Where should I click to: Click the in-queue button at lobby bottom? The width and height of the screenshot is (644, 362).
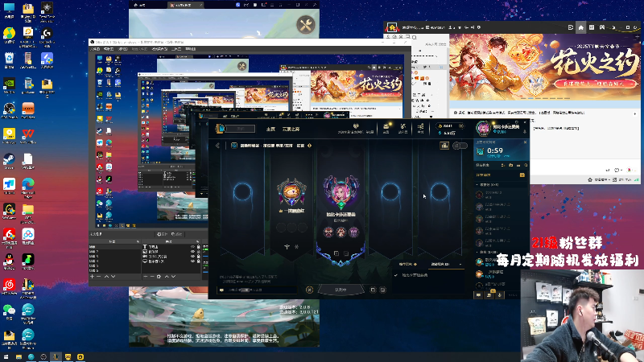click(341, 290)
